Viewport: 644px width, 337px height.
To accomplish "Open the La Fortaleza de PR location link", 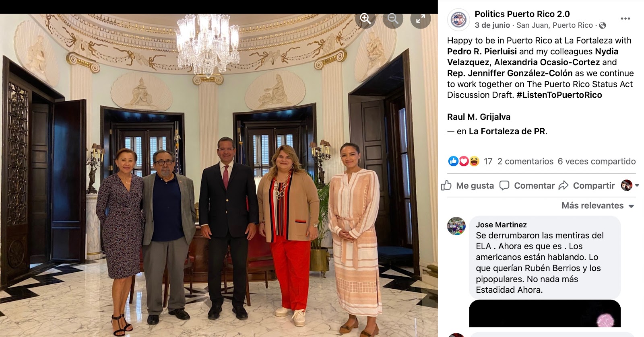I will (507, 131).
